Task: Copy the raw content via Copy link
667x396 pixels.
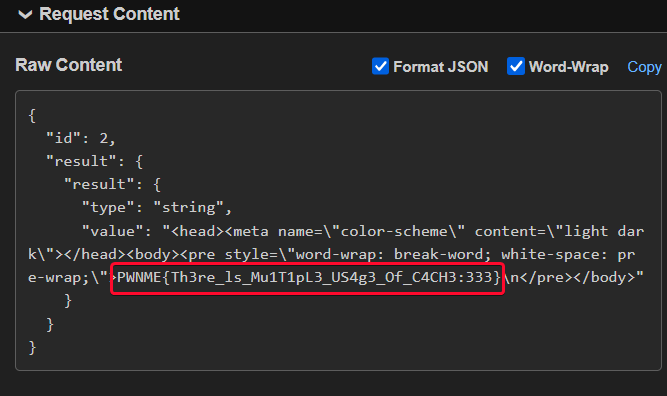Action: point(644,67)
